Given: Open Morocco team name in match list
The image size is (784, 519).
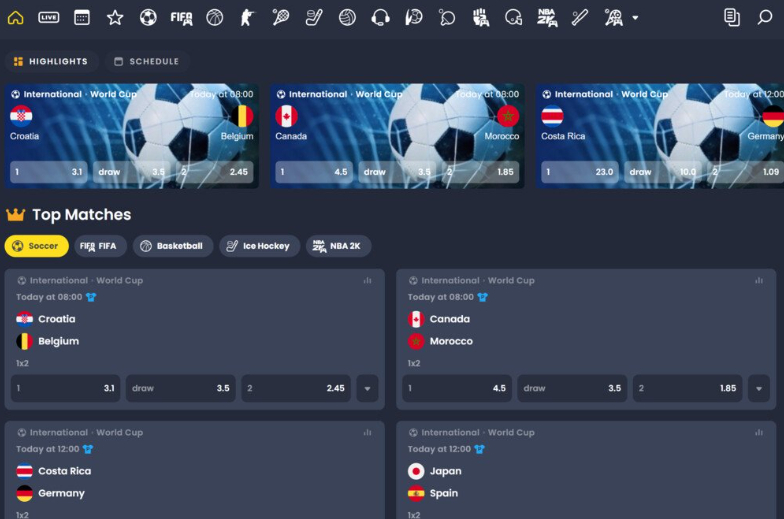Looking at the screenshot, I should pyautogui.click(x=451, y=342).
